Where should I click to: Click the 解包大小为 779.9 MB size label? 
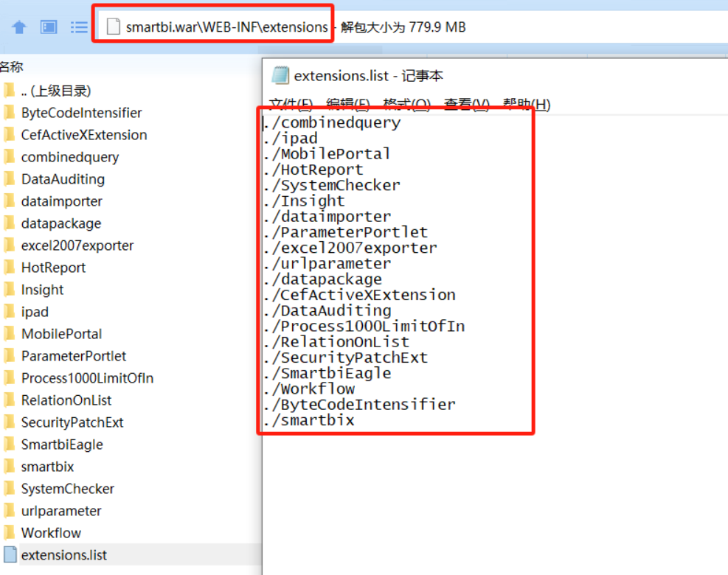(x=403, y=27)
